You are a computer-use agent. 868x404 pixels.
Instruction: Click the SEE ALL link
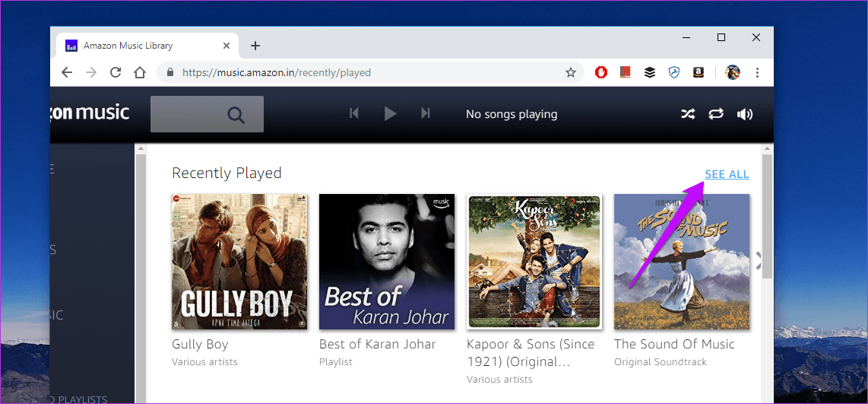727,174
